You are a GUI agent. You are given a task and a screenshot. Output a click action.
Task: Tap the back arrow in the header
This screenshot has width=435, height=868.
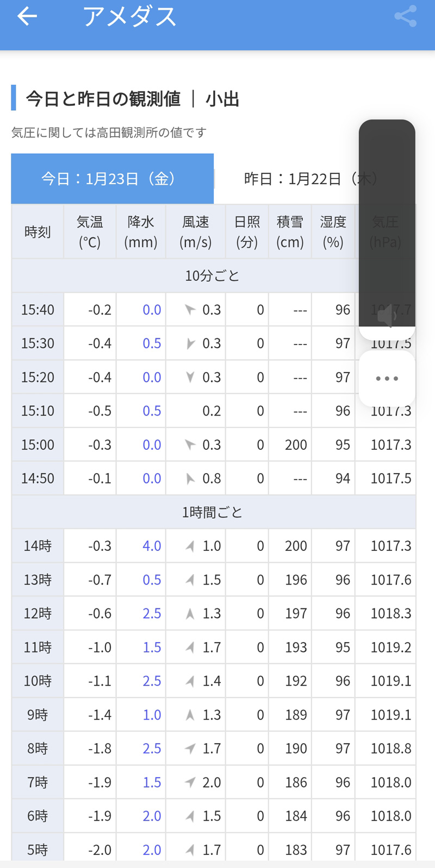(x=27, y=17)
